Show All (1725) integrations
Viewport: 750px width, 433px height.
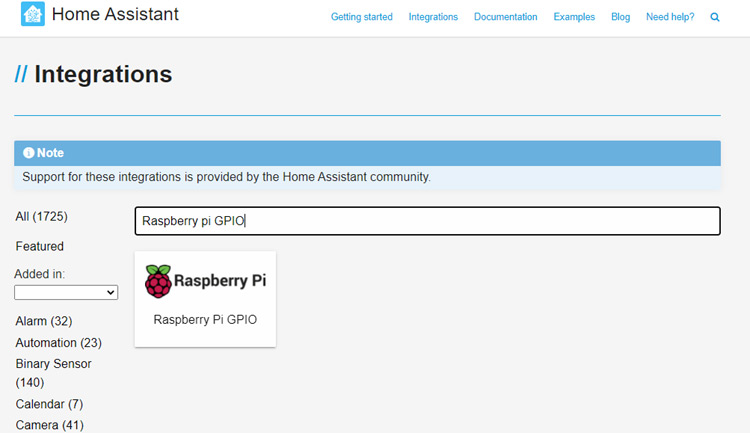click(42, 217)
